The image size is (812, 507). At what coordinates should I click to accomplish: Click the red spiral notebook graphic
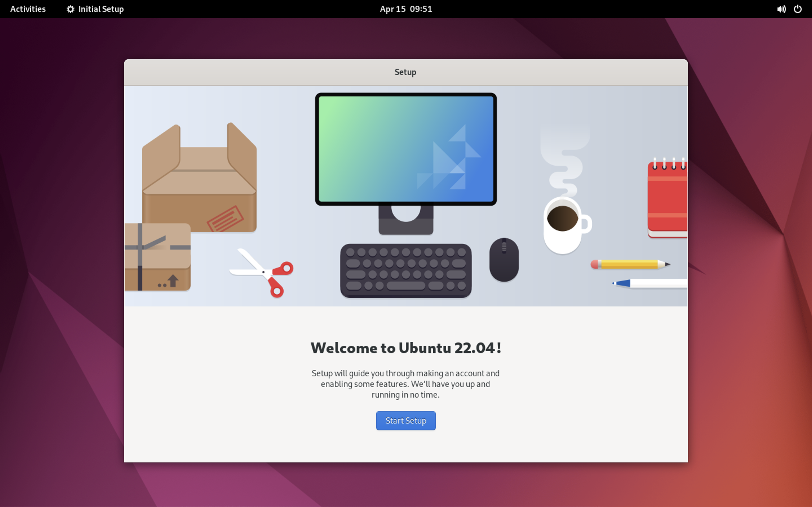[x=667, y=199]
